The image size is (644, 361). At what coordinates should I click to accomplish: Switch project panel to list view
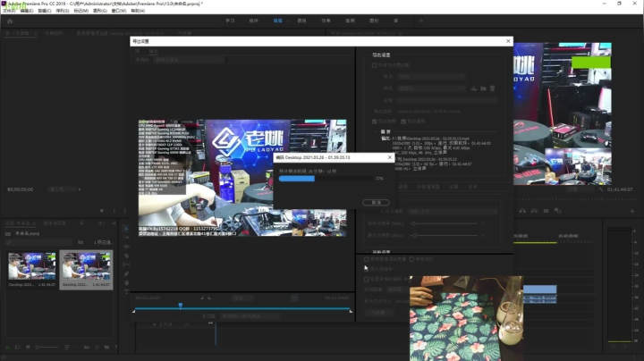pyautogui.click(x=18, y=347)
